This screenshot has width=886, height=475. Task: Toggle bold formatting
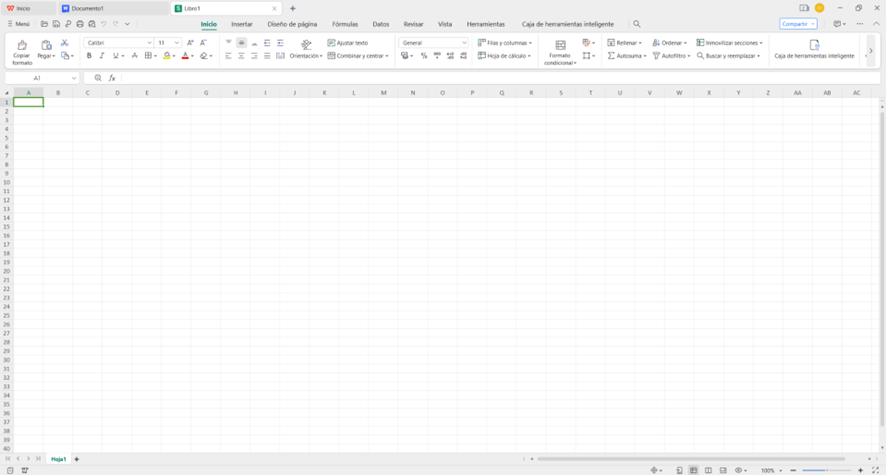[89, 56]
